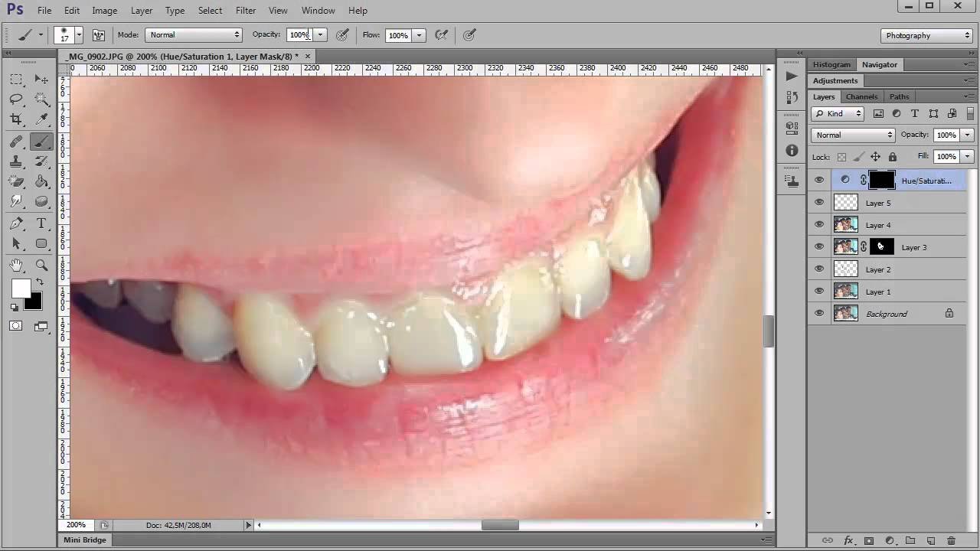Expand the layer blend mode dropdown
The image size is (980, 551).
[853, 135]
